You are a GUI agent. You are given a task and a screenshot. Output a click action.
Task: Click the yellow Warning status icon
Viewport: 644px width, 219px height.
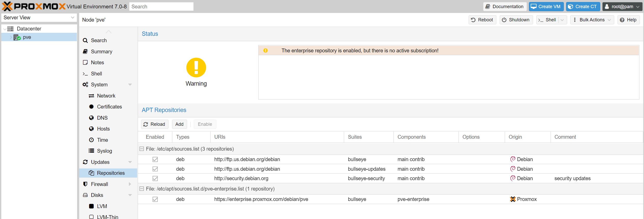(x=196, y=68)
